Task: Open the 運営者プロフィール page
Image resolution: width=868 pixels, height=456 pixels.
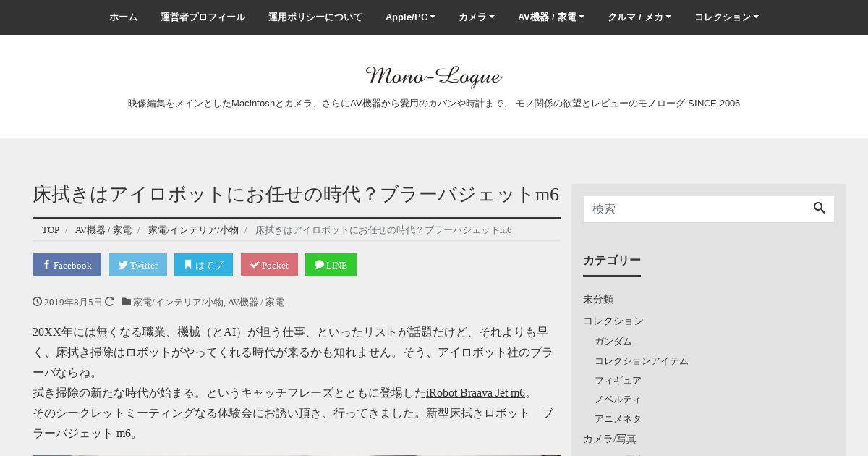Action: click(203, 17)
